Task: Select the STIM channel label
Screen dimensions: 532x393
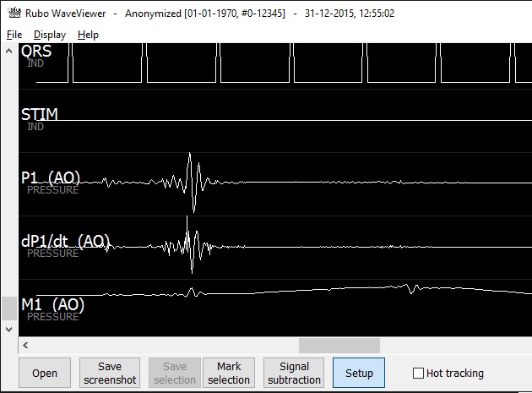Action: [x=40, y=114]
